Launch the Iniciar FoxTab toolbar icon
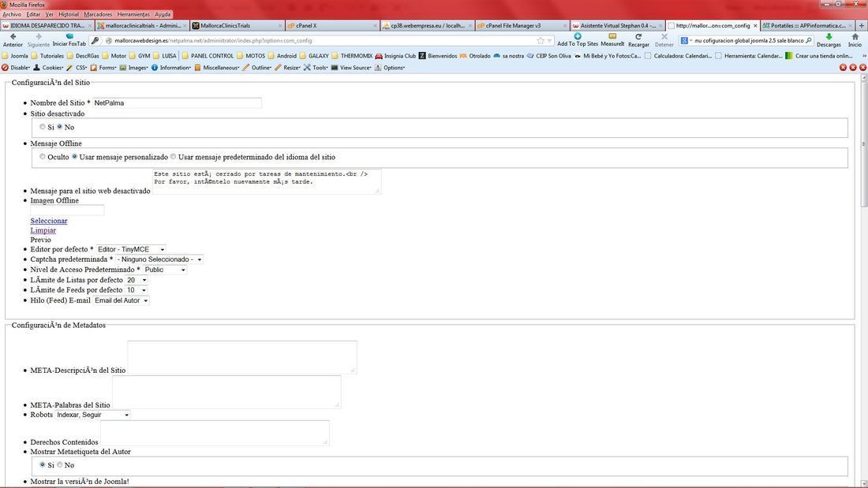 69,40
